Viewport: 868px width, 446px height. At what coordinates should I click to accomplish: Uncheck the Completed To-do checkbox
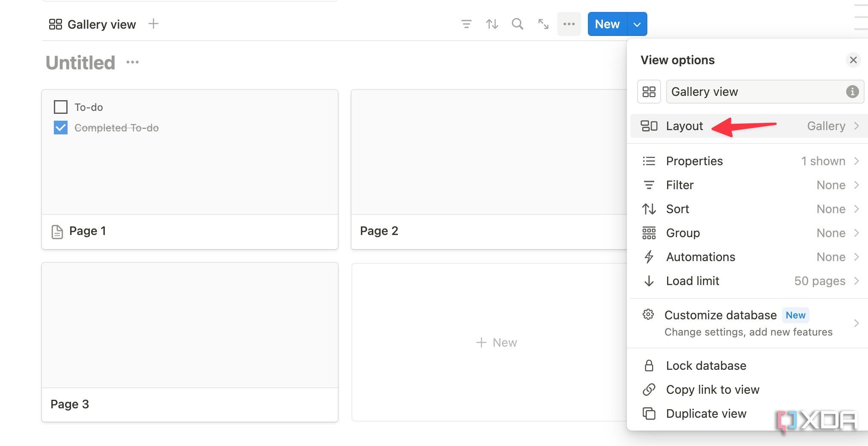(x=61, y=128)
